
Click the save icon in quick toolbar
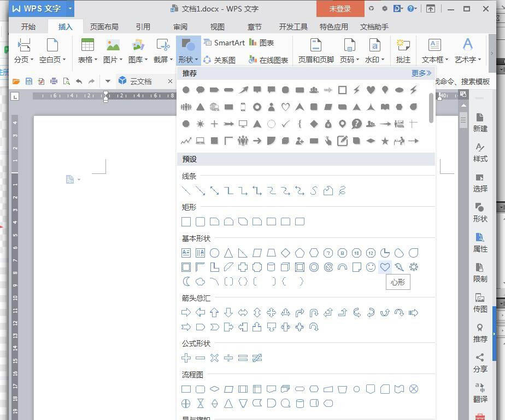[28, 81]
